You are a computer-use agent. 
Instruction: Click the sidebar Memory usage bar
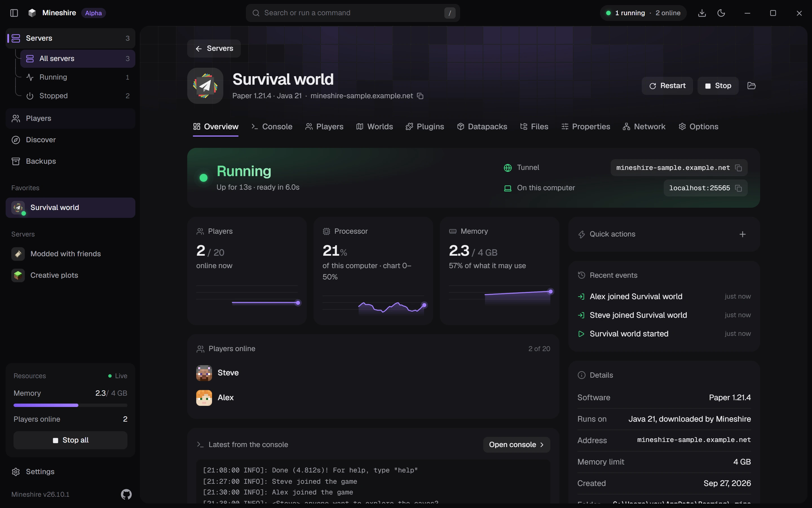pyautogui.click(x=70, y=405)
